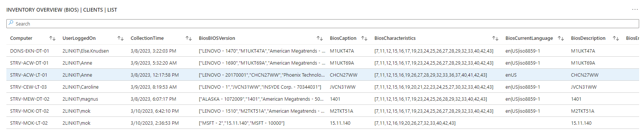Click collection time 3/9/2023, 8:19:53 AM
Screen dimensions: 644x139
tap(154, 87)
